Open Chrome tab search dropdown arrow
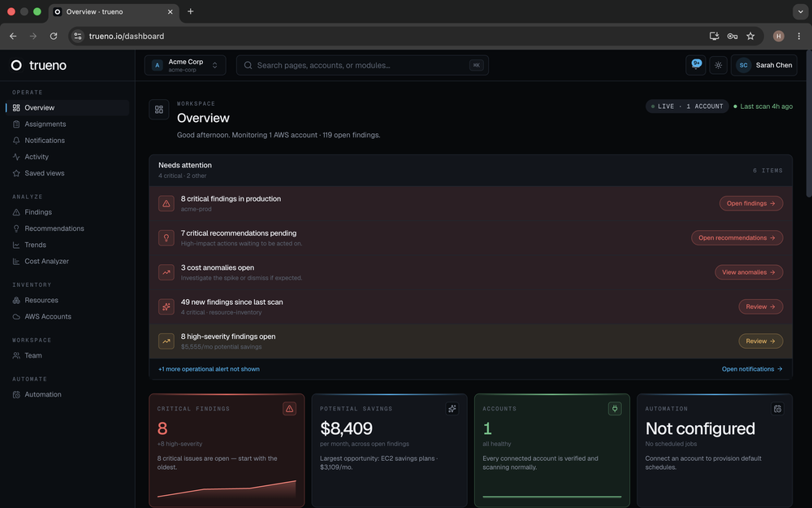Screen dimensions: 812x508 pyautogui.click(x=800, y=11)
